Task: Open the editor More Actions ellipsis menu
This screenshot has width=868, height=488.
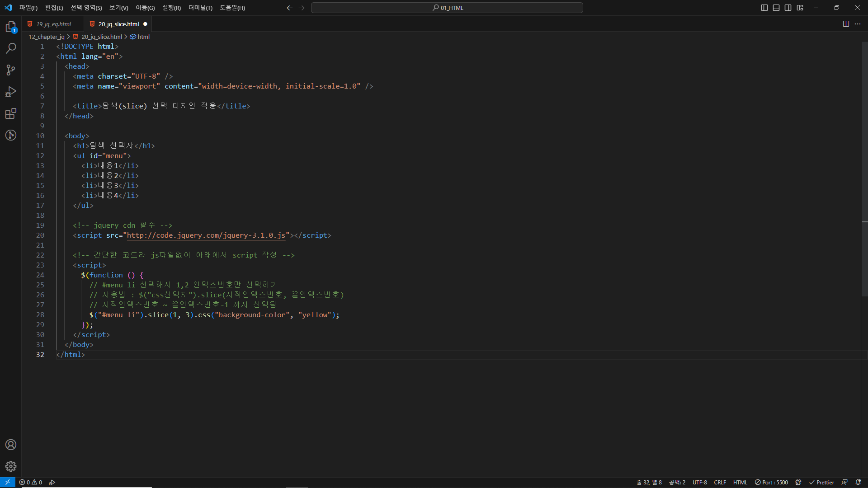Action: [858, 24]
